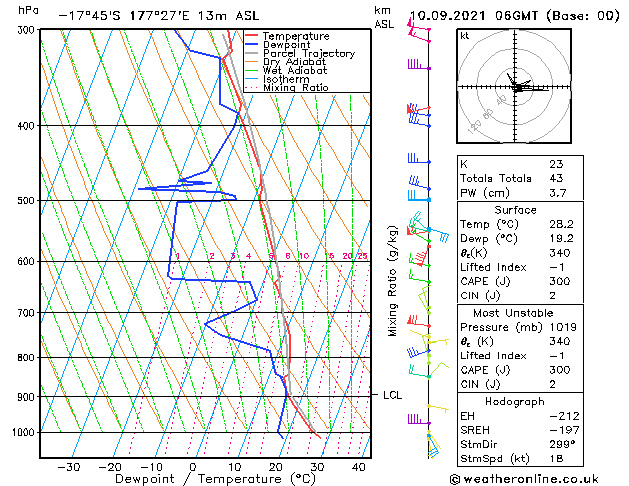Image resolution: width=629 pixels, height=486 pixels.
Task: Select the 'Temperature' legend label
Action: (x=296, y=36)
